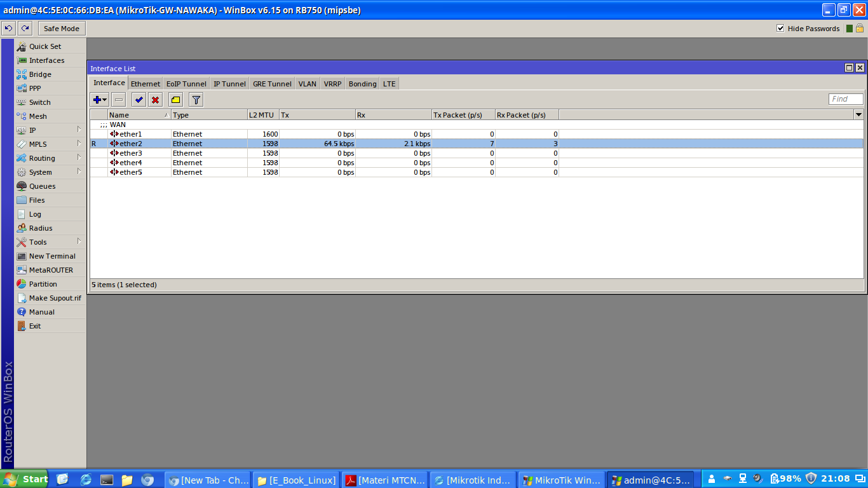Expand the Tools submenu

tap(50, 242)
